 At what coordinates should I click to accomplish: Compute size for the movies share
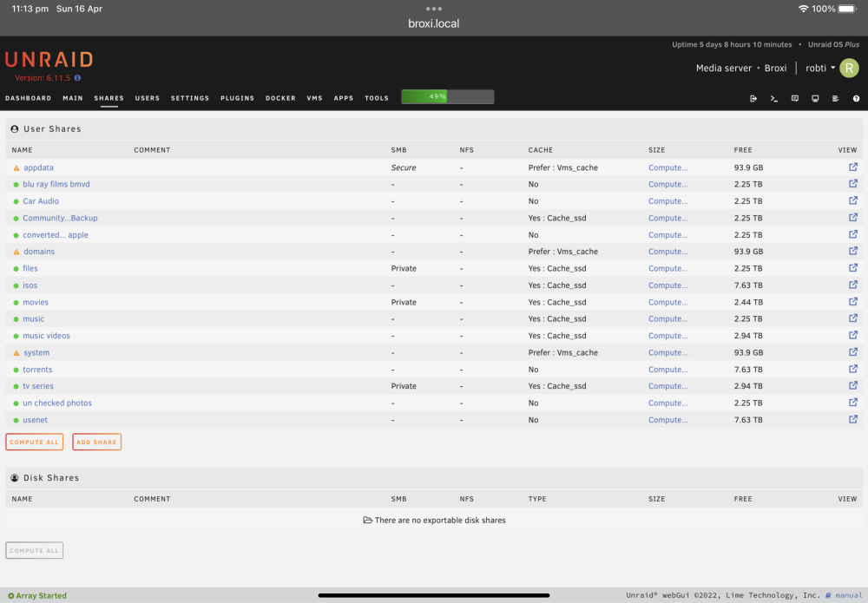668,303
